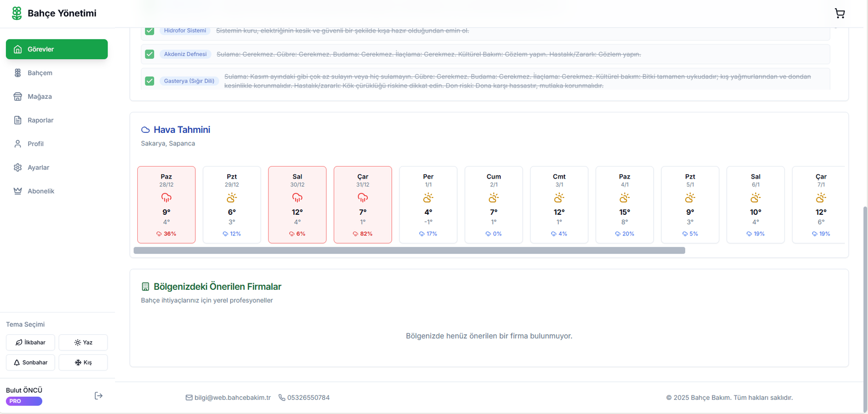The image size is (868, 414).
Task: Click the Bahçe Yönetimi flower logo
Action: tap(17, 13)
